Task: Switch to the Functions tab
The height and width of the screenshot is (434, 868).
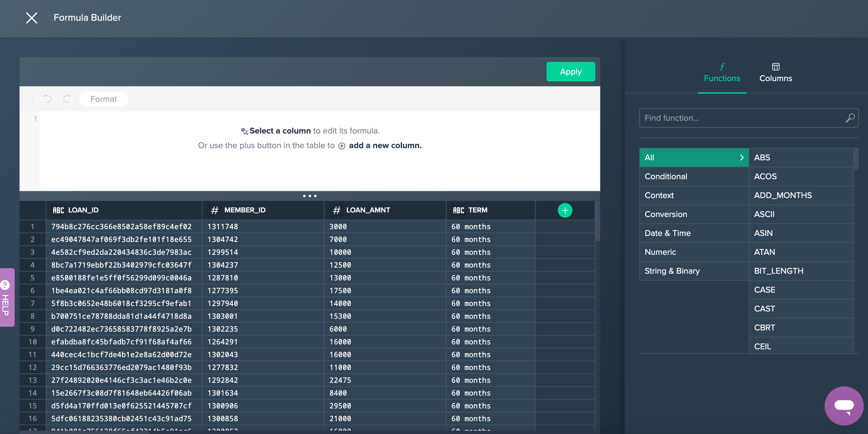Action: point(722,73)
